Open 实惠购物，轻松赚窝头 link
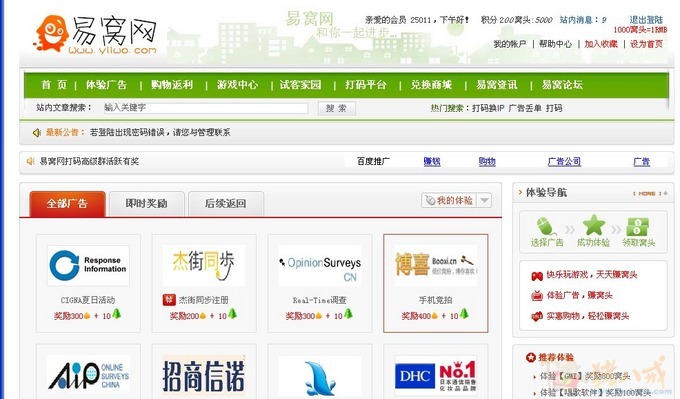The height and width of the screenshot is (399, 680). coord(587,316)
